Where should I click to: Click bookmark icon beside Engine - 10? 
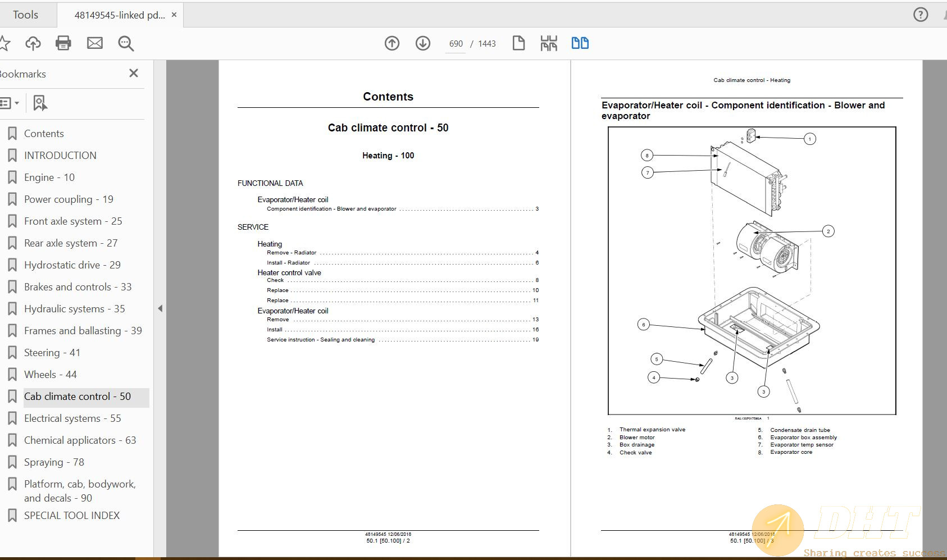click(x=12, y=177)
